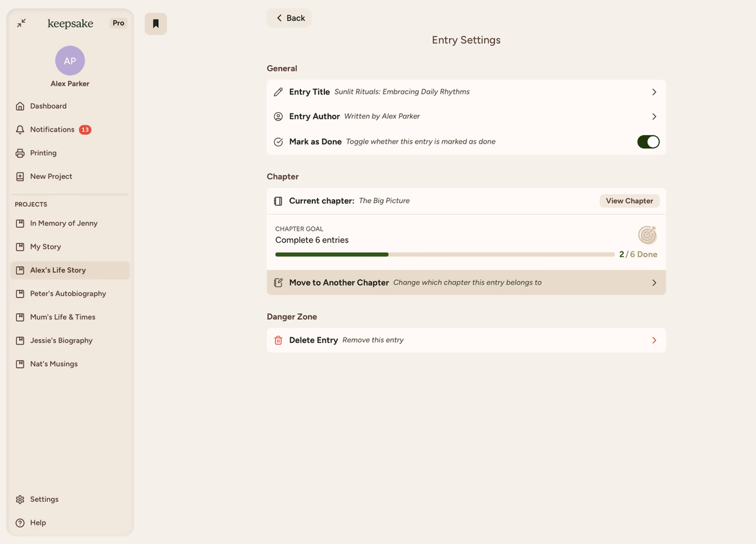Open Settings in the sidebar
This screenshot has height=544, width=756.
(44, 499)
